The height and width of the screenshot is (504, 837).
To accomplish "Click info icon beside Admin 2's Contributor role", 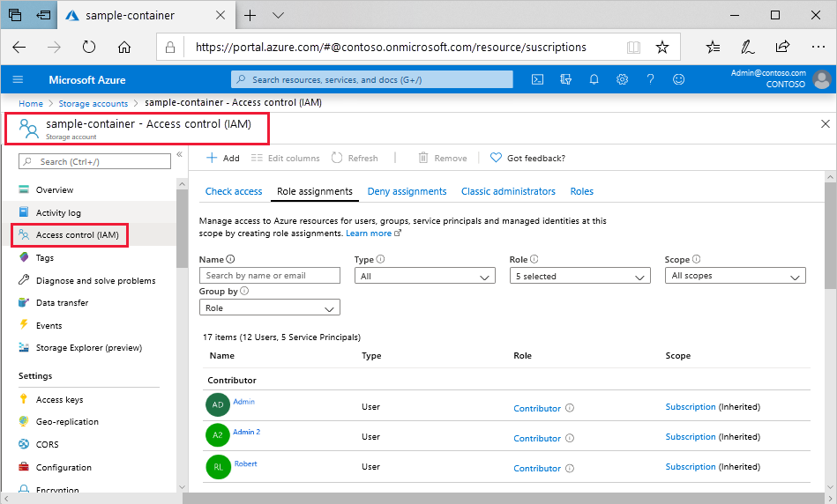I will click(x=570, y=438).
